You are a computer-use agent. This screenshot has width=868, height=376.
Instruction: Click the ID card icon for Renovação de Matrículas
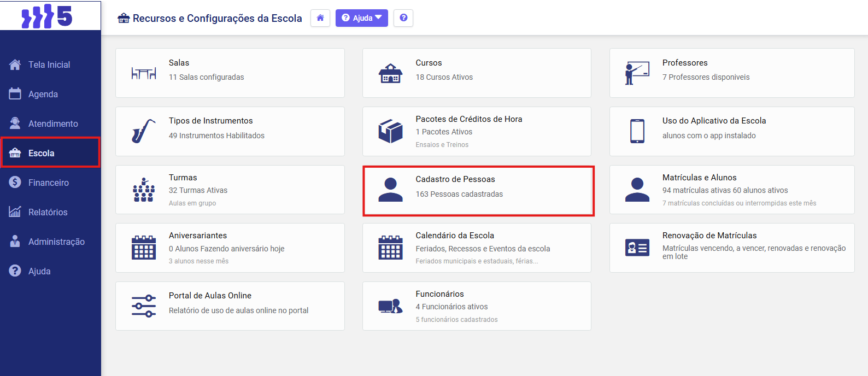tap(637, 248)
